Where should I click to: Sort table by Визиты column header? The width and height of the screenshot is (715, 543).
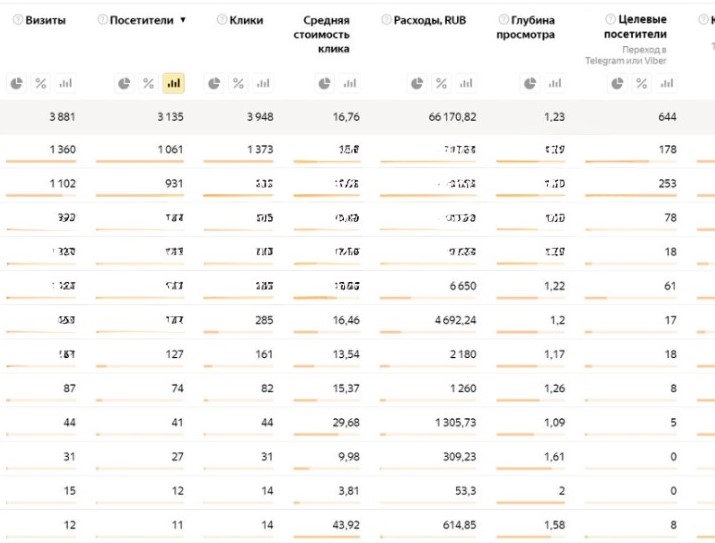coord(45,20)
